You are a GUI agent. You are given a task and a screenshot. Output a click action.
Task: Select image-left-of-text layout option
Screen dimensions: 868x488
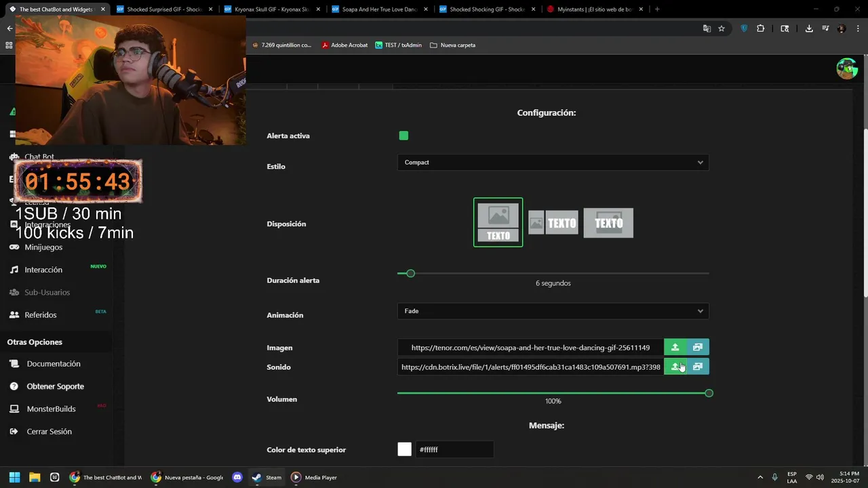(x=553, y=222)
